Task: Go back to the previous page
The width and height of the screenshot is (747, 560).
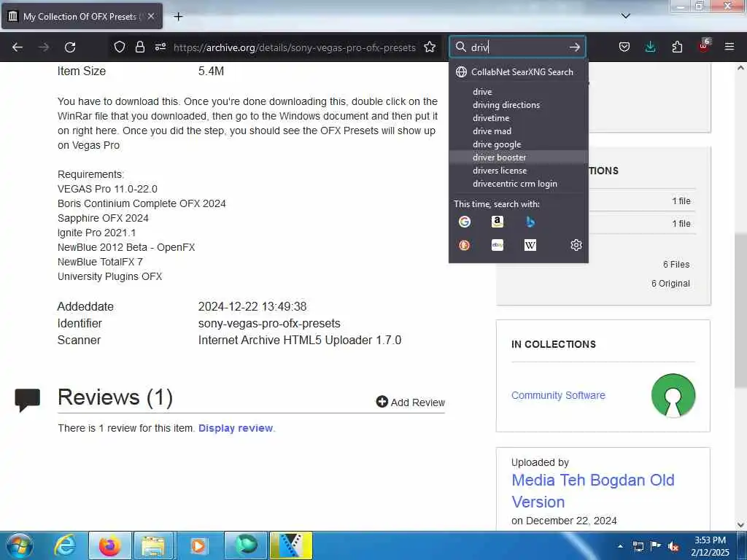Action: coord(18,47)
